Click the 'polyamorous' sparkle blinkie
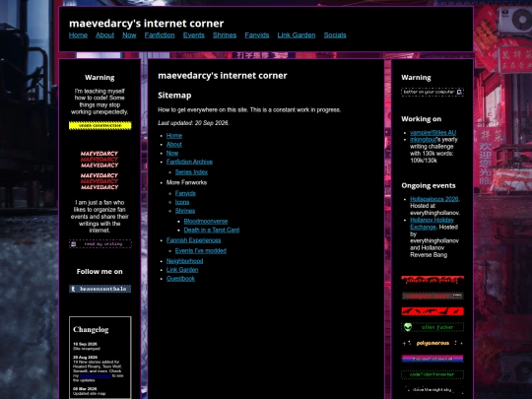This screenshot has width=532, height=399. (x=432, y=343)
